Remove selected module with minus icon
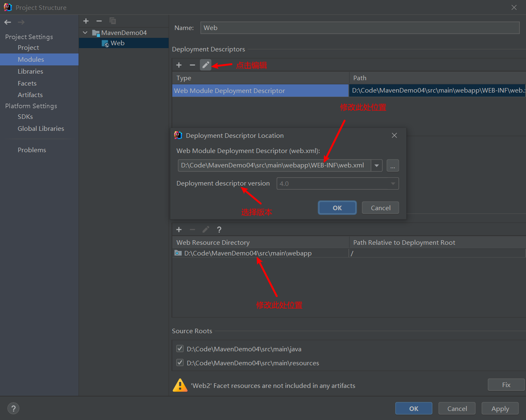 (99, 21)
